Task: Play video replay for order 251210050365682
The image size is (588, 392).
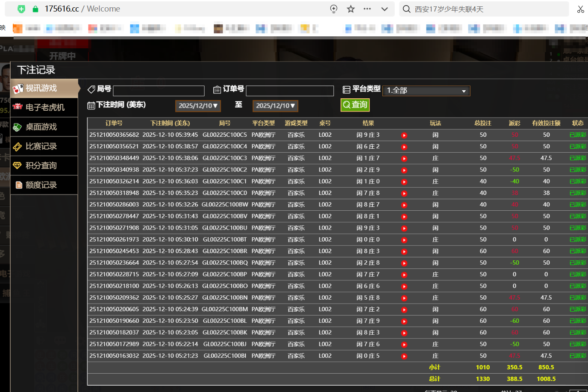Action: pos(404,136)
